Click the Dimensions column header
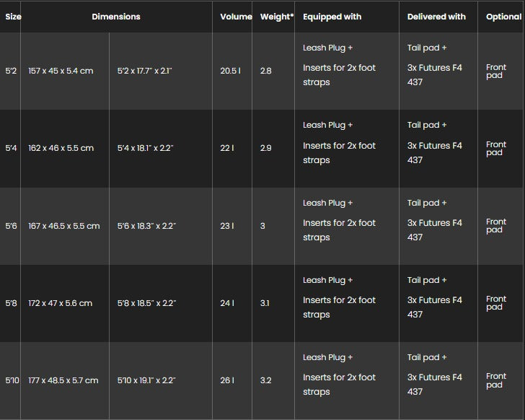The height and width of the screenshot is (420, 525). click(x=116, y=17)
